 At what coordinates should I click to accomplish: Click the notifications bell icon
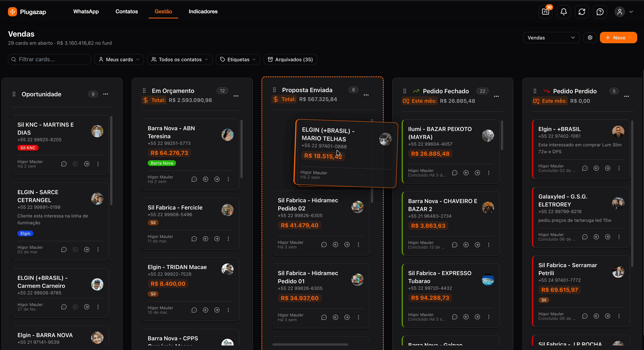[x=564, y=12]
